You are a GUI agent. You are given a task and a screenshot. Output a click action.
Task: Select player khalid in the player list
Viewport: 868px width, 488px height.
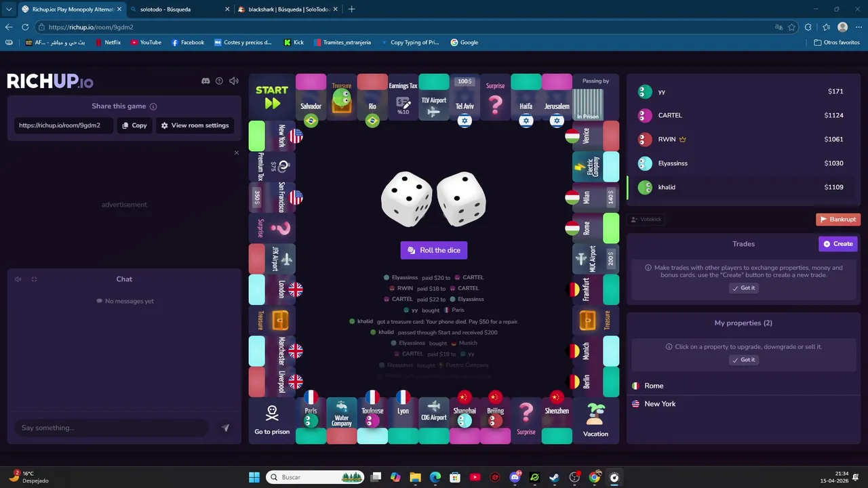tap(744, 187)
